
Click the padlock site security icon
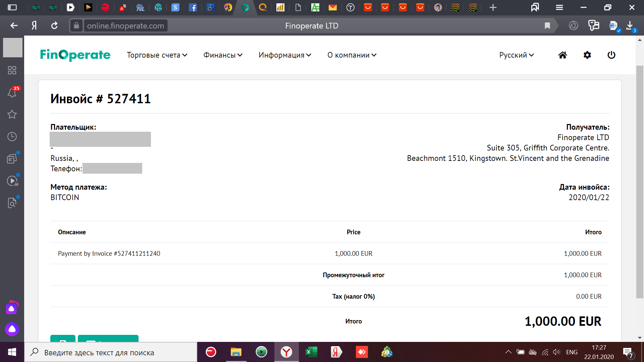pos(76,25)
